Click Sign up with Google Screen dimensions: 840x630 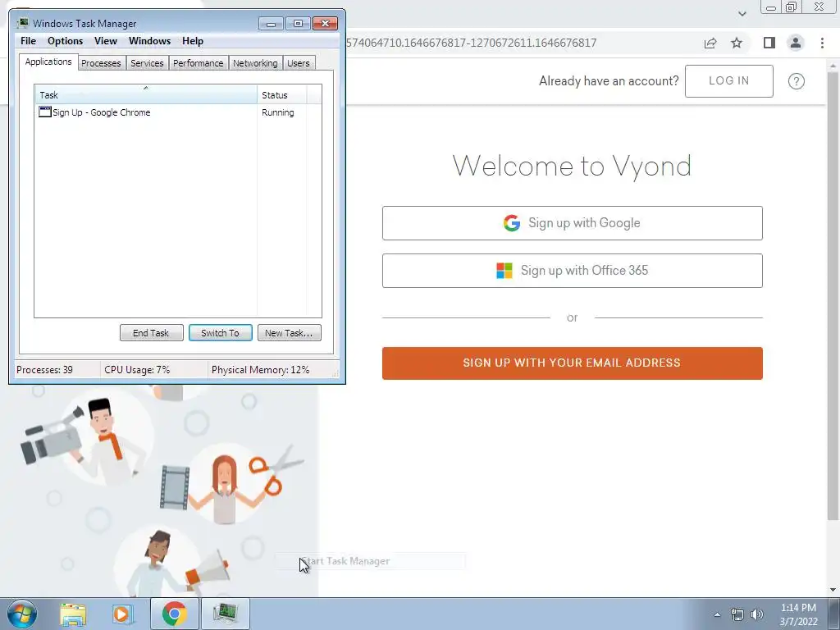[x=572, y=223]
